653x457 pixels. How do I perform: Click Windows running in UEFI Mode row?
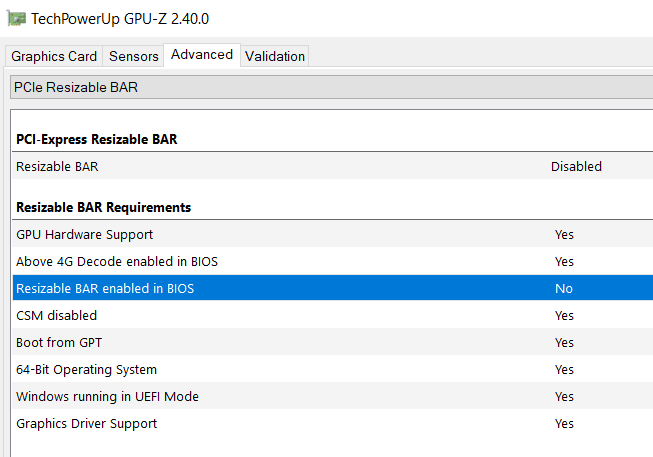[333, 397]
